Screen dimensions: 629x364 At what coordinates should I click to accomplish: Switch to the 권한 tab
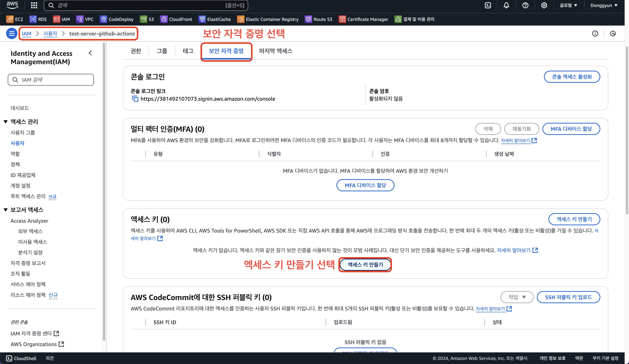[x=136, y=51]
